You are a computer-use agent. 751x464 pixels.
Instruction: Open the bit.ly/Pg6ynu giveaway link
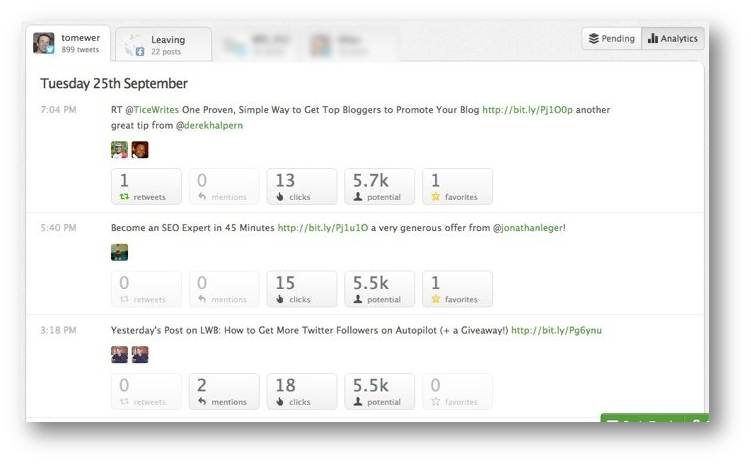557,330
